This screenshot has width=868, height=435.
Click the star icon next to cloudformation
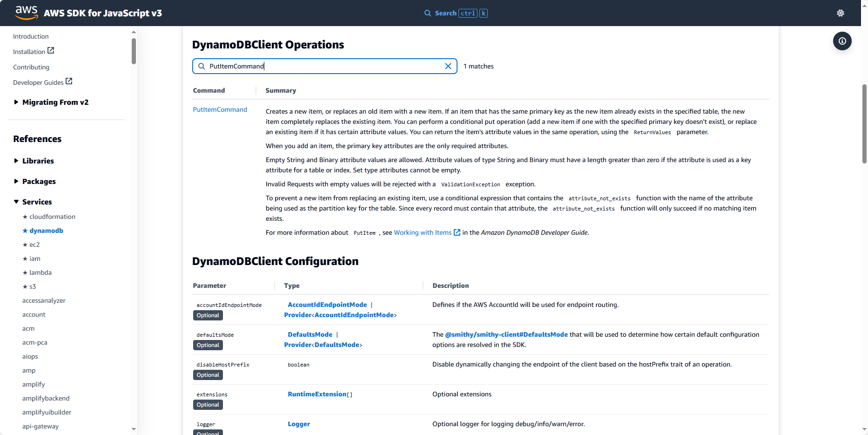[25, 217]
